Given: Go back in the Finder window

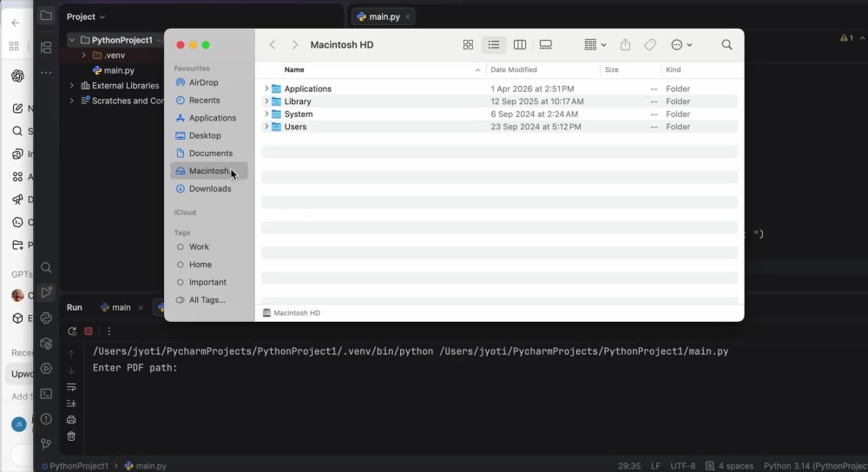Looking at the screenshot, I should point(273,45).
